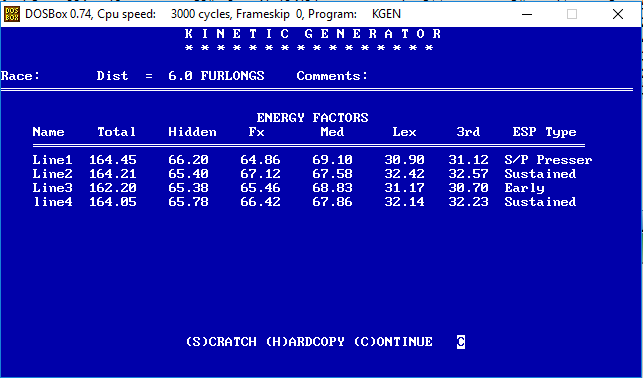Click the 6.0 FURLONGS distance value
Image resolution: width=643 pixels, height=378 pixels.
217,76
